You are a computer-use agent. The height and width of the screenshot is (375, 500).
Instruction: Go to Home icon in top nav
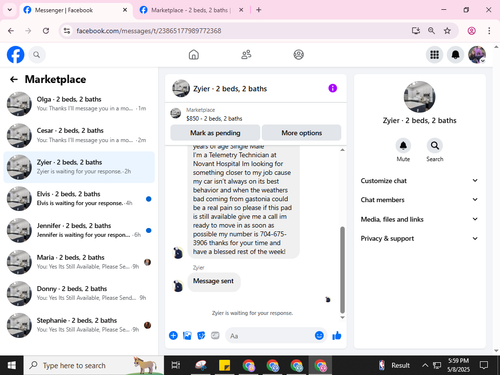(x=194, y=55)
